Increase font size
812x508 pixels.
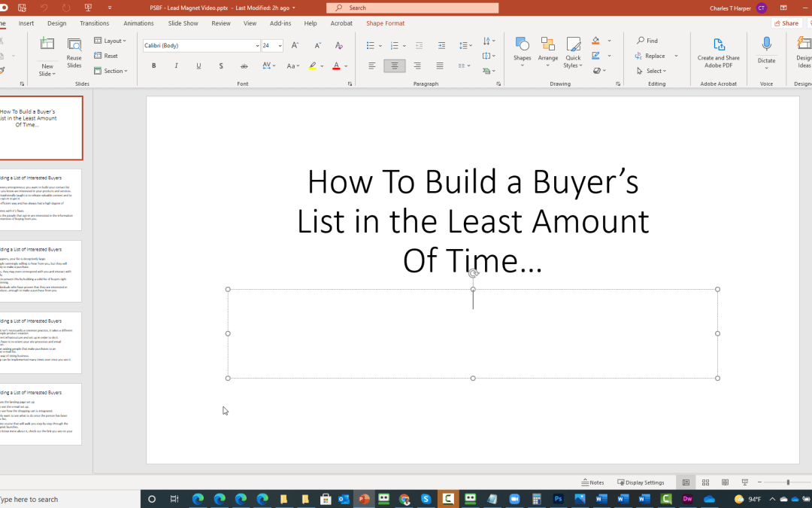pos(295,46)
